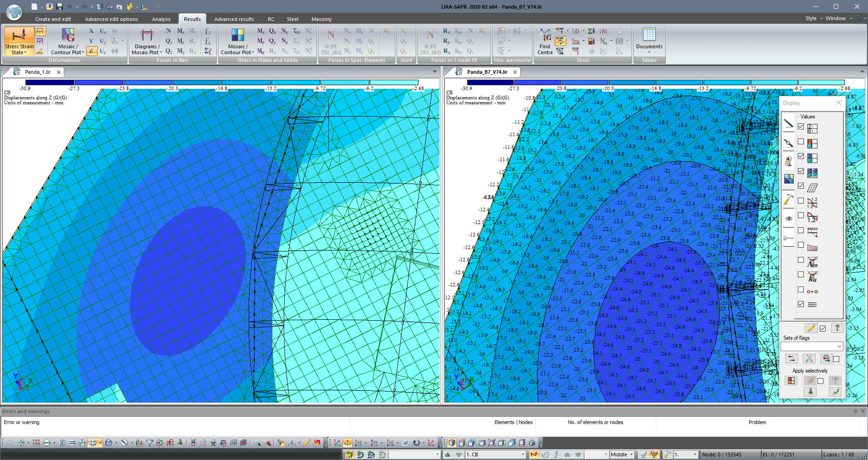868x460 pixels.
Task: Open the 1. CB load case dropdown
Action: tap(495, 455)
